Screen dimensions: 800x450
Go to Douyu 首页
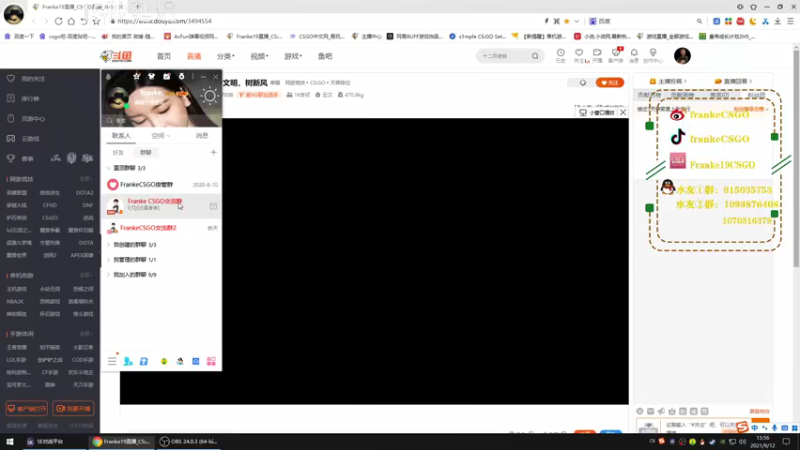[164, 56]
